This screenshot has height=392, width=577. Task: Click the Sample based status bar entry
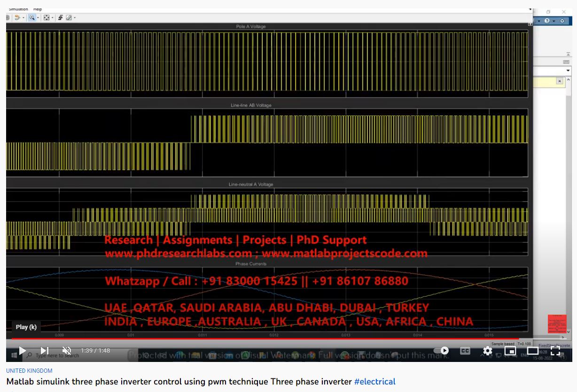(x=503, y=344)
